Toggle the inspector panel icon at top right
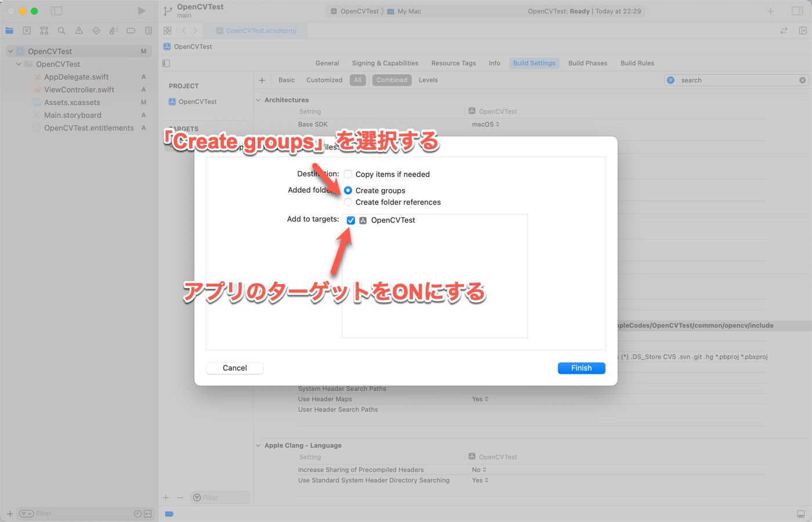 (x=797, y=11)
